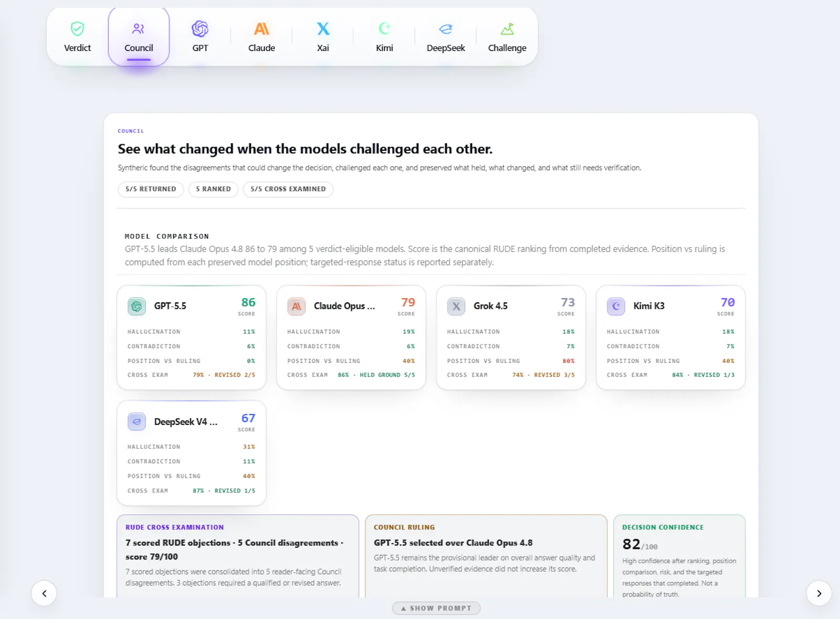Click the GPT-5.5 card logo icon
Viewport: 840px width, 619px height.
pyautogui.click(x=136, y=306)
